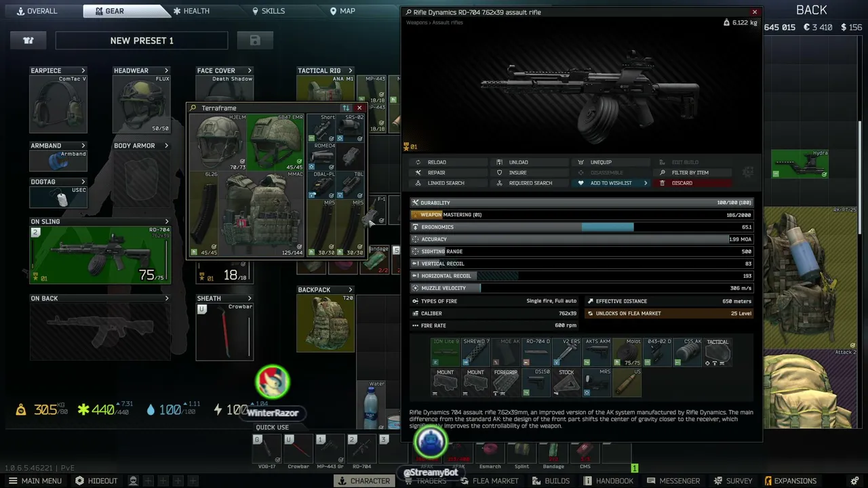Sort items in the Terraframe window
This screenshot has height=488, width=868.
346,108
